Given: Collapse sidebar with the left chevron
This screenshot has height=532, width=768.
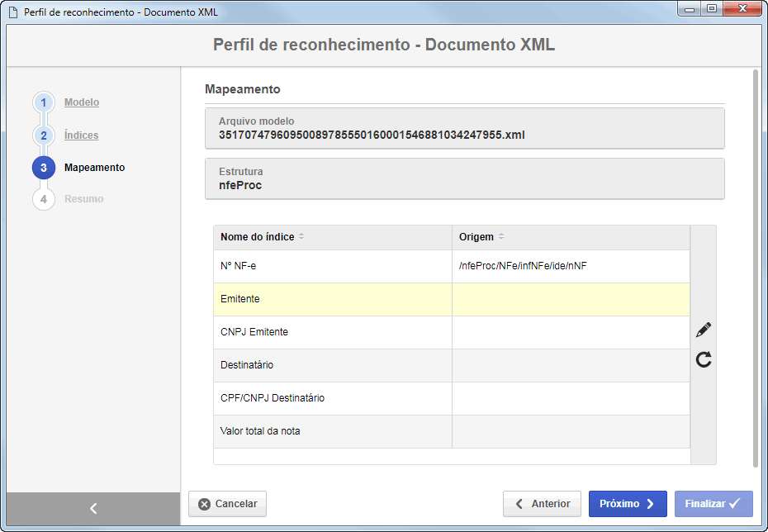Looking at the screenshot, I should [93, 509].
